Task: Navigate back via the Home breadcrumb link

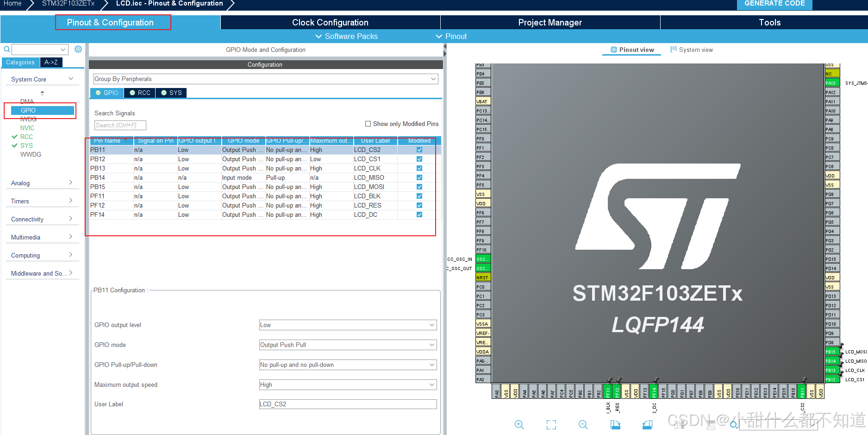Action: coord(12,4)
